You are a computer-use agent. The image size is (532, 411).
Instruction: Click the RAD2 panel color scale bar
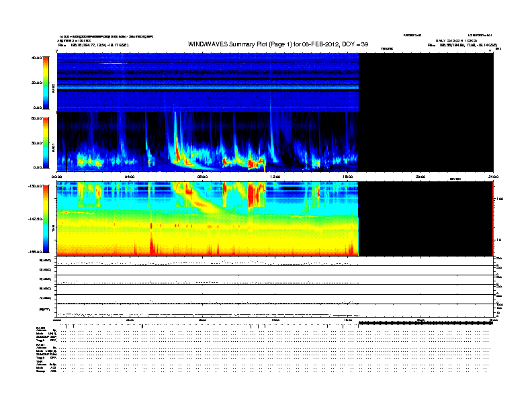point(46,83)
